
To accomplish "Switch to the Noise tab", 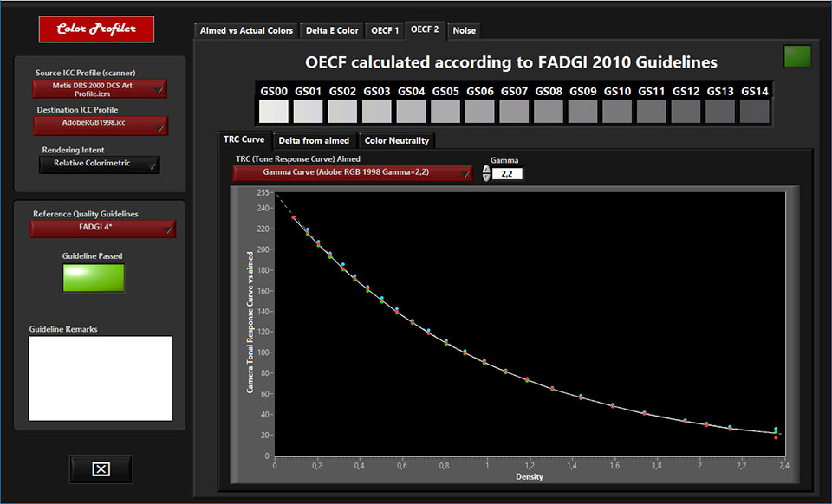I will coord(465,30).
